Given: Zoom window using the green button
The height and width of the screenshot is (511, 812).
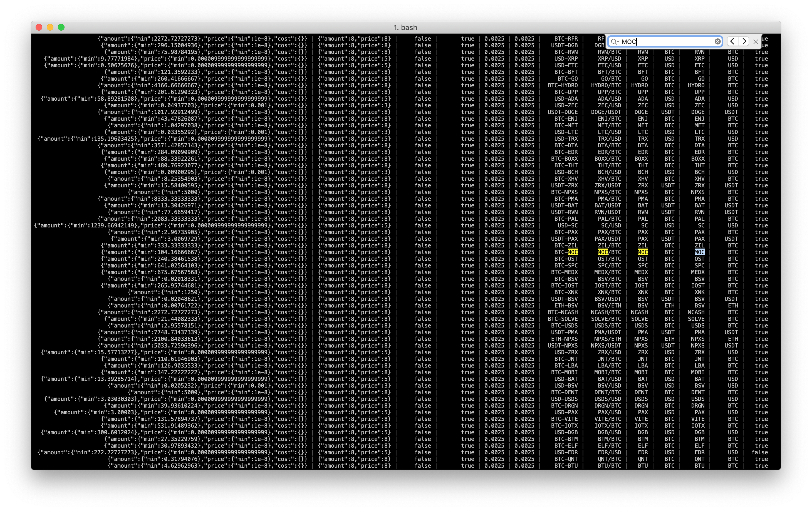Looking at the screenshot, I should (61, 27).
